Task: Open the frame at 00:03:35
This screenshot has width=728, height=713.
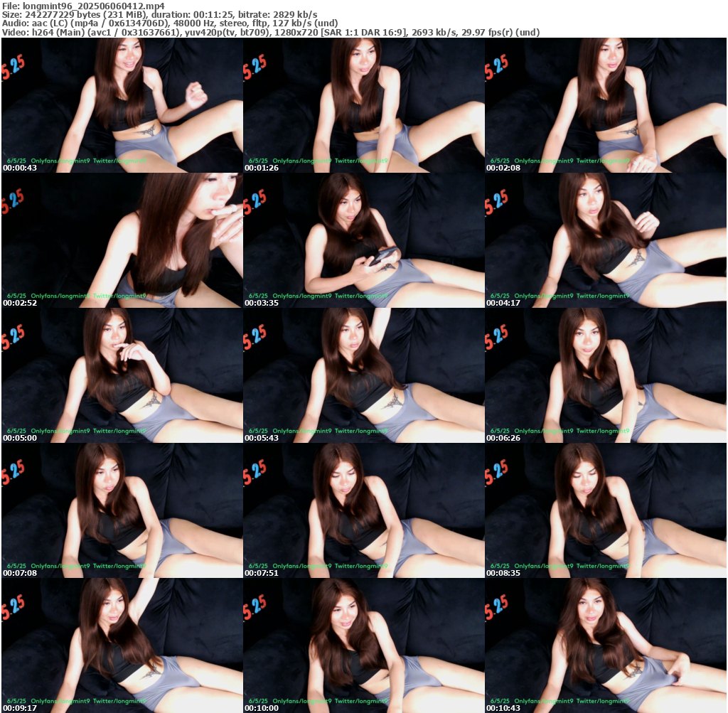Action: pyautogui.click(x=363, y=240)
